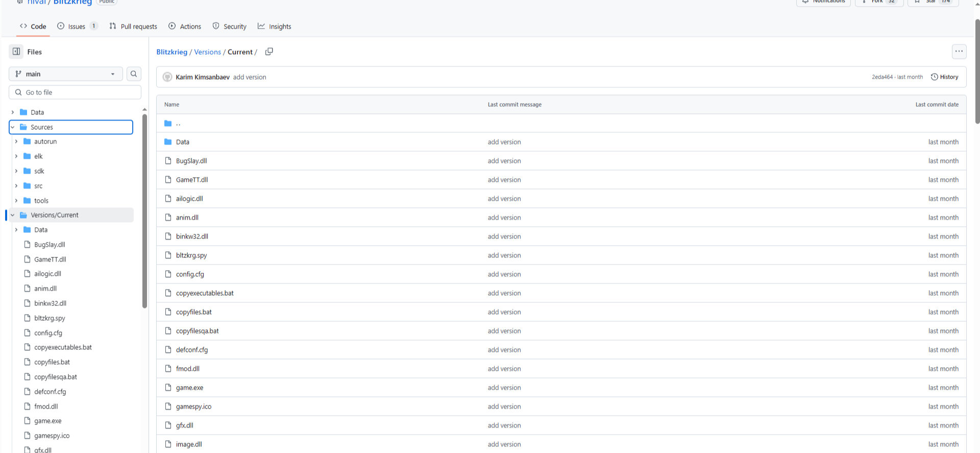
Task: Open ailogic.dll in file table
Action: pos(189,199)
